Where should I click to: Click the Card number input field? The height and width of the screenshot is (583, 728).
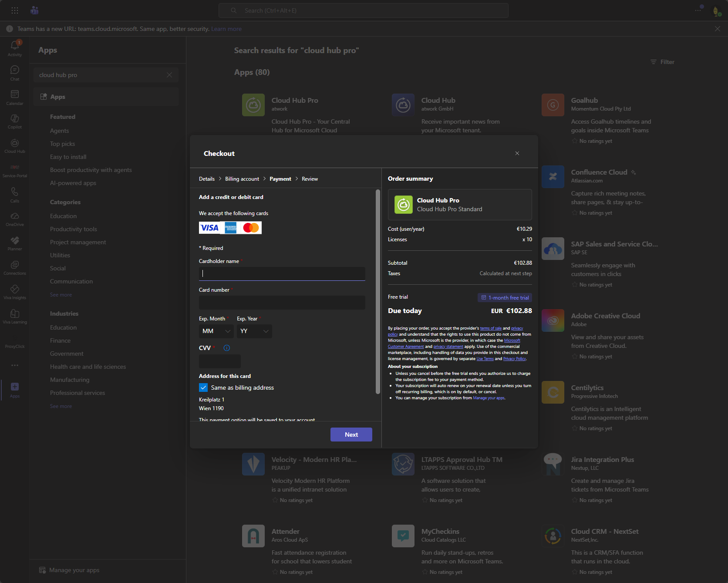(282, 303)
